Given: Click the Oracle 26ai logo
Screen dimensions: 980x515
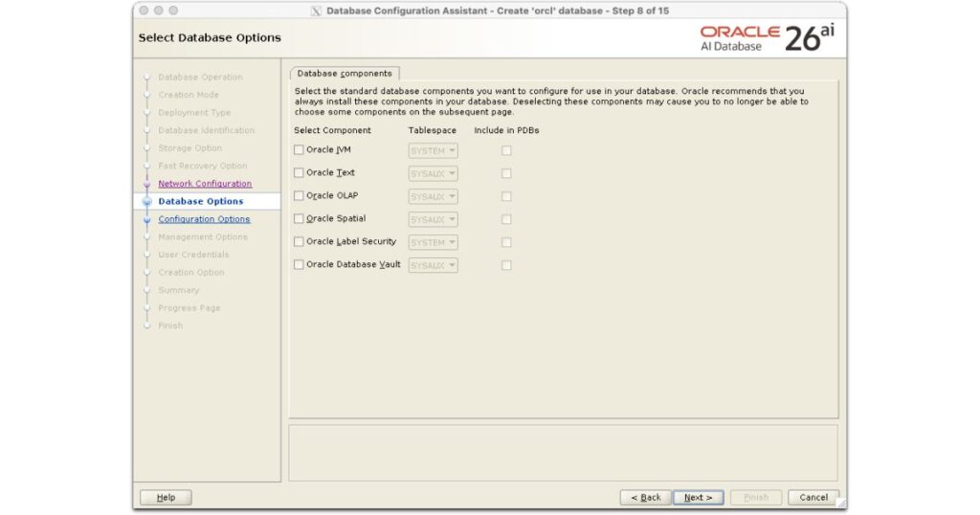Looking at the screenshot, I should pyautogui.click(x=767, y=38).
